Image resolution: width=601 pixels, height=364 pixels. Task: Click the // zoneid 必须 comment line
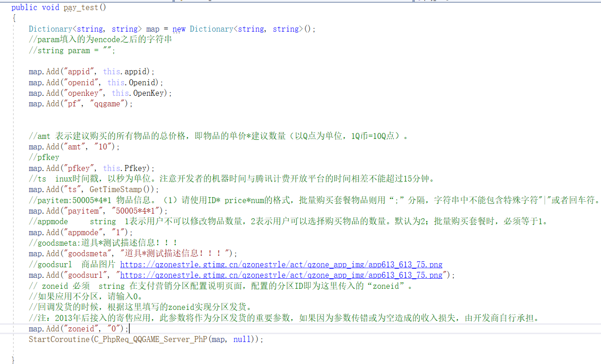(221, 286)
